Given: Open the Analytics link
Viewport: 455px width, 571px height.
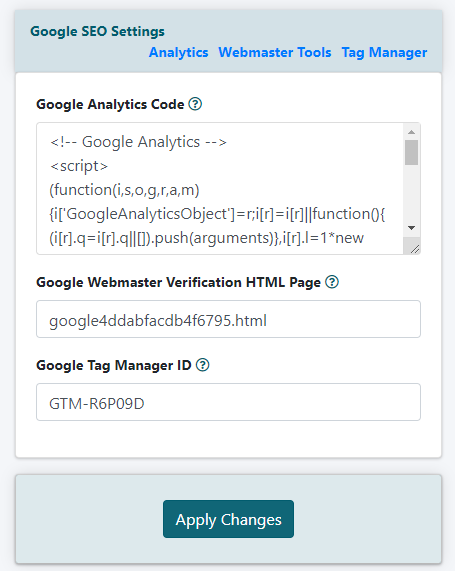Looking at the screenshot, I should 179,52.
